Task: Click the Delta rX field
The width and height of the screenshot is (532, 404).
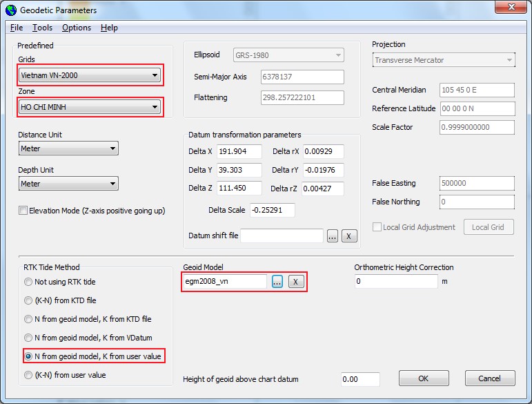Action: 324,151
